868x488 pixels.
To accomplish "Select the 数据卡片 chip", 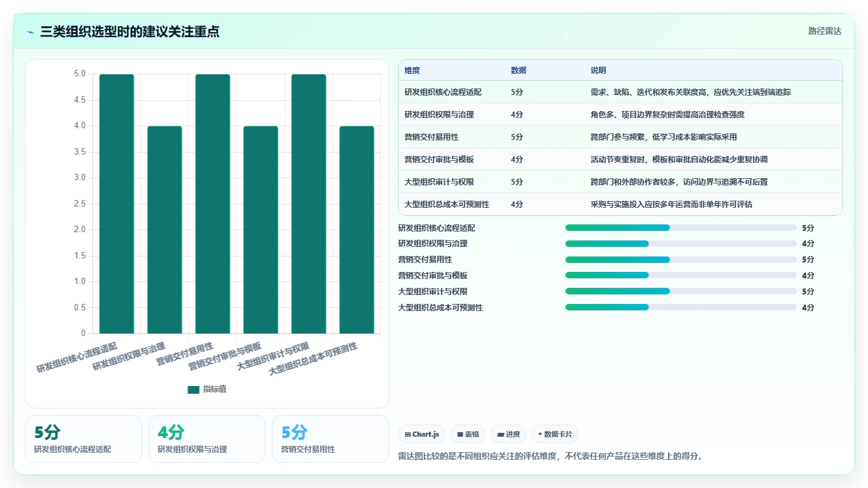I will pos(555,434).
